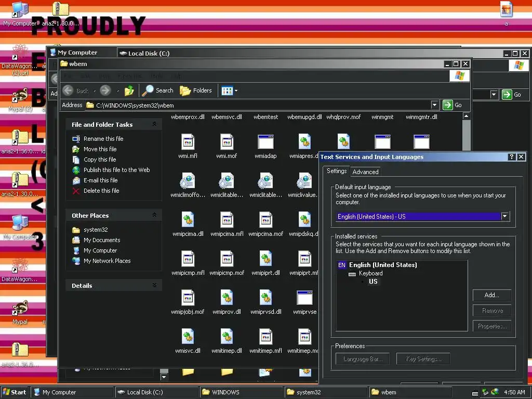This screenshot has width=532, height=399.
Task: Open Mypal desktop shortcut
Action: [x=20, y=312]
